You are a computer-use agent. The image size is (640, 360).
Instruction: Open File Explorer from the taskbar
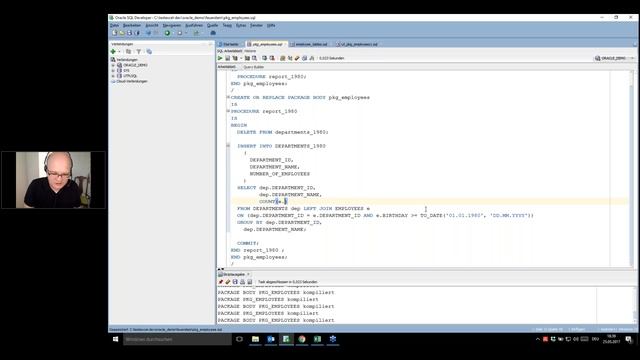click(x=256, y=339)
